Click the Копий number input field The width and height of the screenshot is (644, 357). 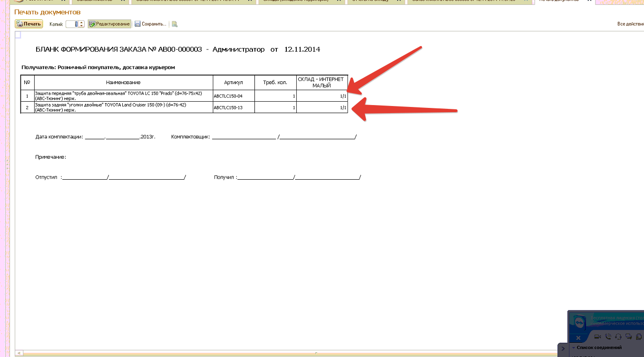(72, 24)
